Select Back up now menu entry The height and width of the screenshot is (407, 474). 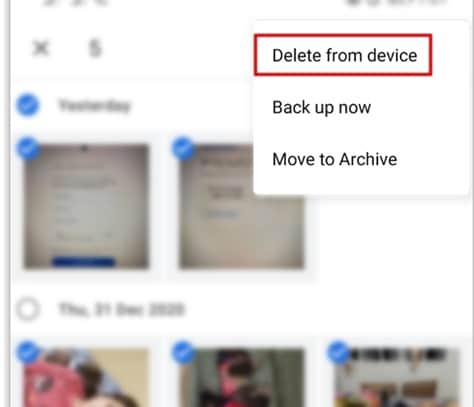click(x=322, y=107)
